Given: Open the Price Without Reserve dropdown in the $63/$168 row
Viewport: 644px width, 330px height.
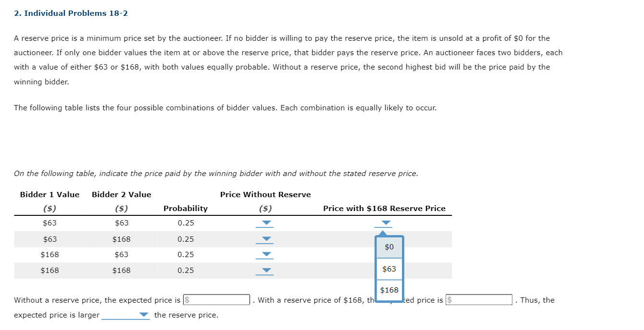Looking at the screenshot, I should [265, 239].
